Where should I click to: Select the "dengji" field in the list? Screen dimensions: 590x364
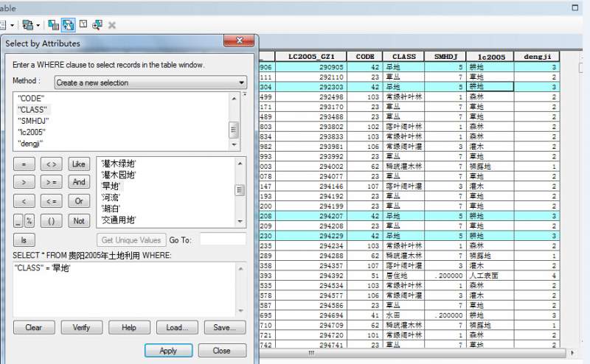click(30, 144)
